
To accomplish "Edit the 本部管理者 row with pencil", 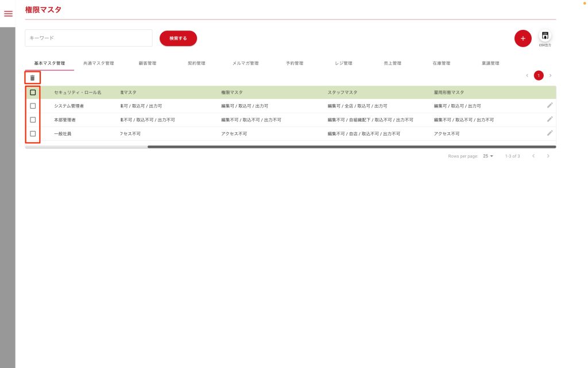I will tap(550, 119).
